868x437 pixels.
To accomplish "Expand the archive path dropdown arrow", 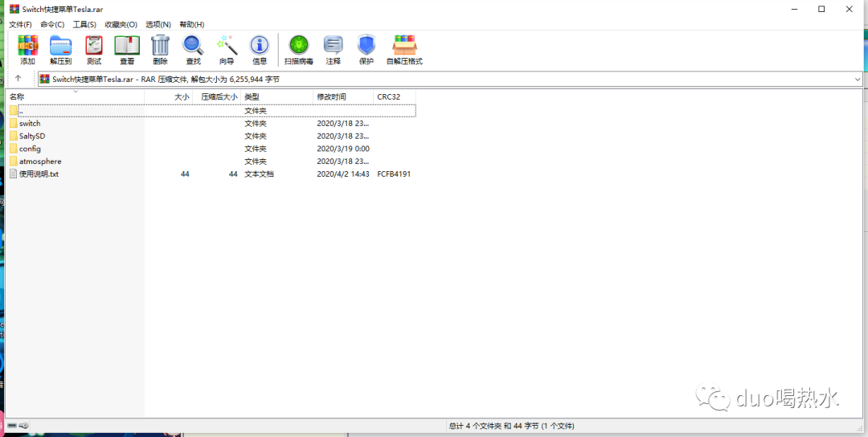I will click(x=858, y=79).
